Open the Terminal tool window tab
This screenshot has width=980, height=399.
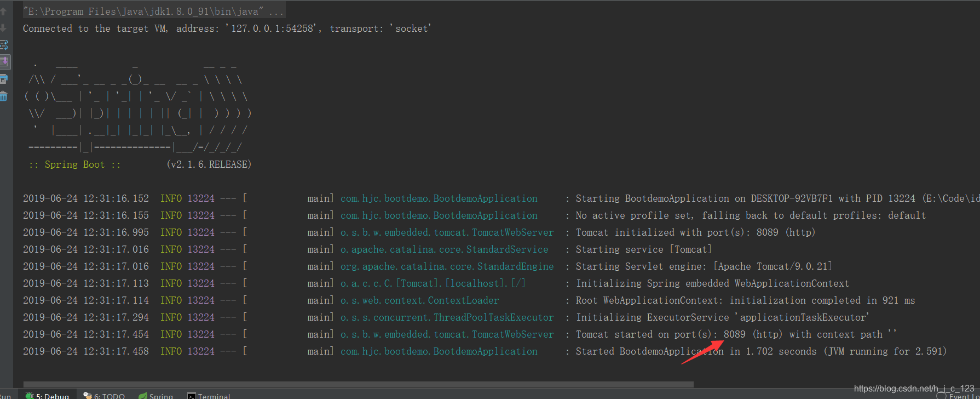point(209,395)
